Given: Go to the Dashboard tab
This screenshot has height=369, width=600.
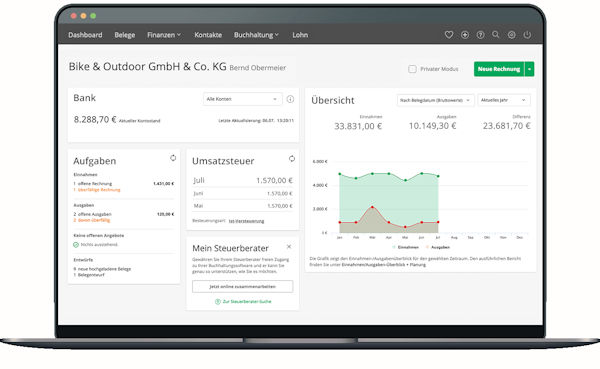Looking at the screenshot, I should coord(85,35).
